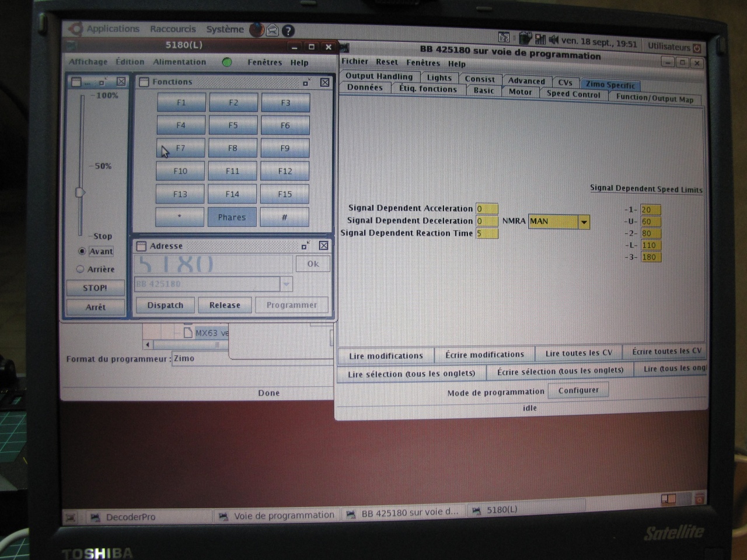Click the network signal icon in the system tray
The height and width of the screenshot is (560, 747).
point(540,39)
